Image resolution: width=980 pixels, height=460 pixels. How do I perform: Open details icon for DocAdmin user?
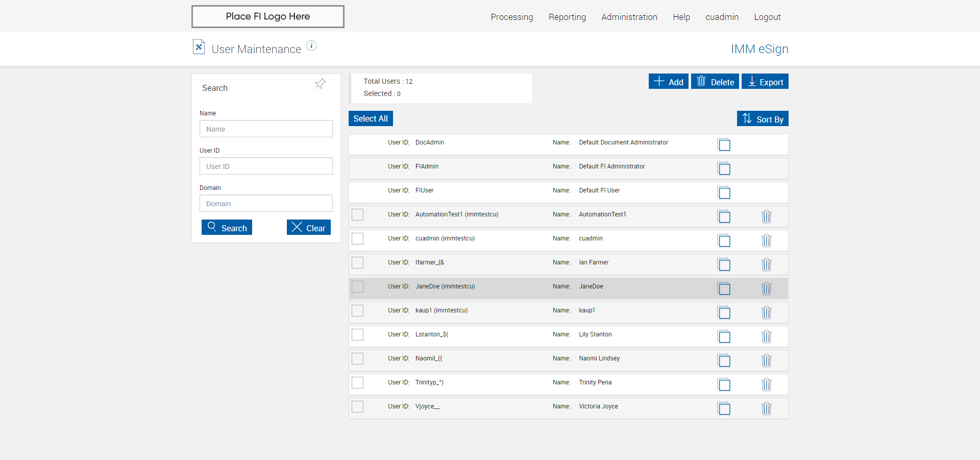(724, 144)
